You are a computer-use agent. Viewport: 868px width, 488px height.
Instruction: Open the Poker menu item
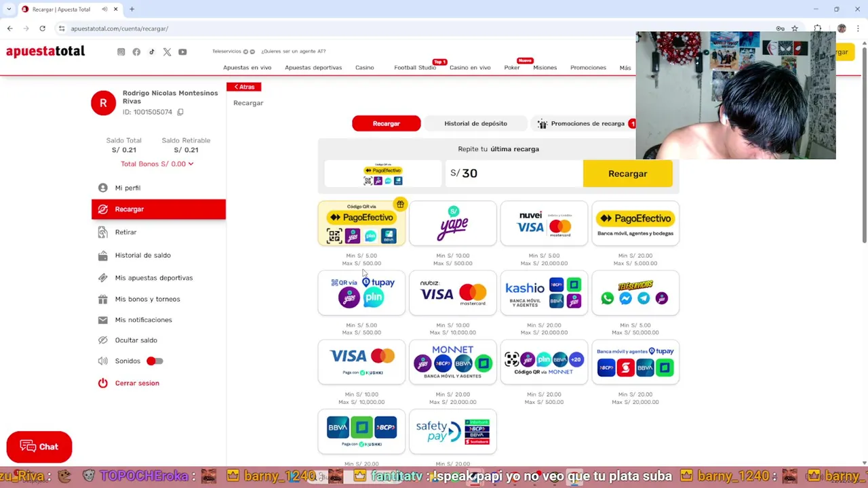click(512, 68)
